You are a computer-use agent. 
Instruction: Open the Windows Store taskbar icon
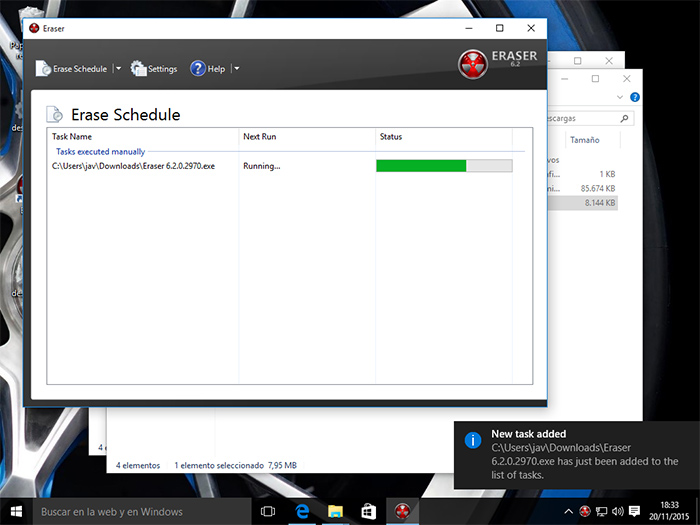coord(369,511)
